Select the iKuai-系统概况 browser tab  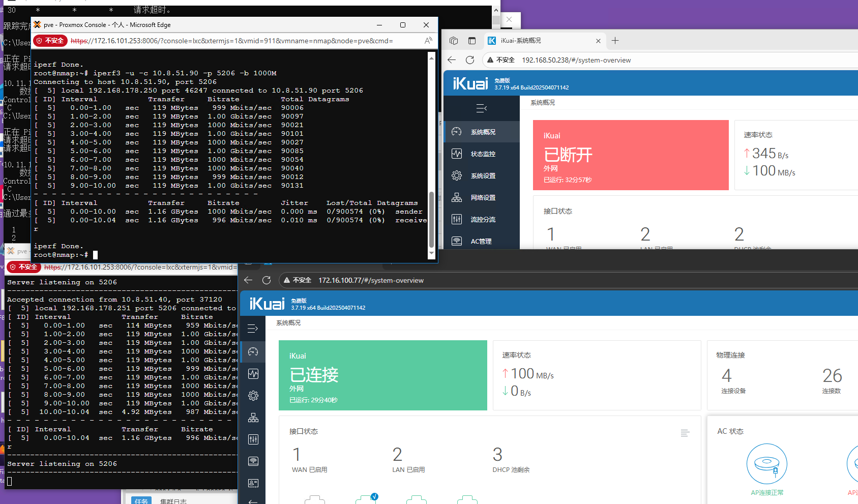click(x=544, y=41)
